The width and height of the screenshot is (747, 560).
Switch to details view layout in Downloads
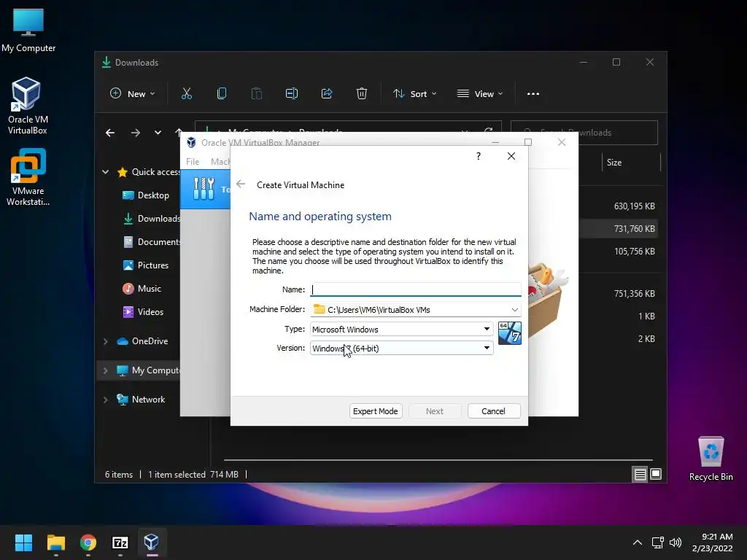pos(640,474)
